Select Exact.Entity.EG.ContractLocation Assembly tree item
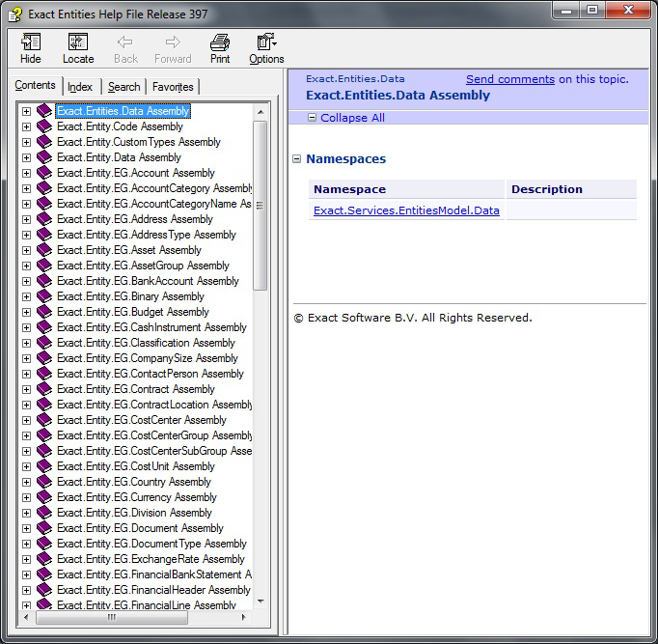Image resolution: width=658 pixels, height=644 pixels. [154, 405]
